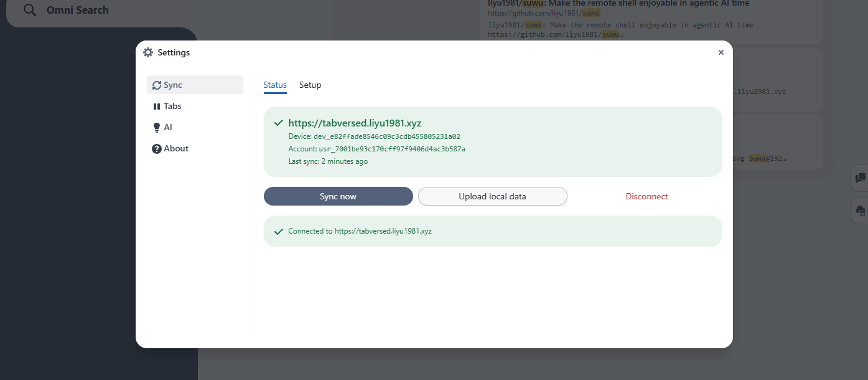
Task: Click the AI lightbulb icon
Action: click(157, 128)
